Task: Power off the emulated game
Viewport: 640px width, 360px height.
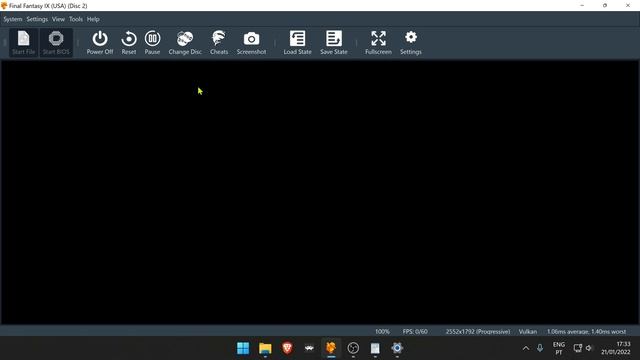Action: tap(100, 42)
